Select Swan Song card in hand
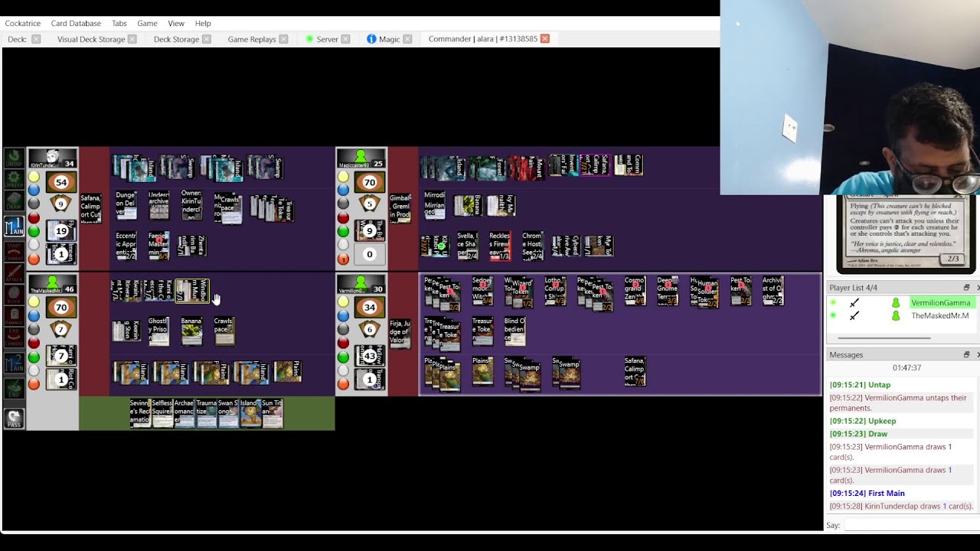 (x=228, y=413)
